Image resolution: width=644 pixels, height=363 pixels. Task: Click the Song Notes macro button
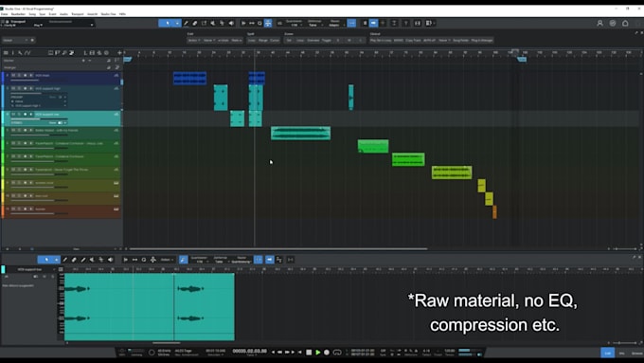tap(460, 41)
